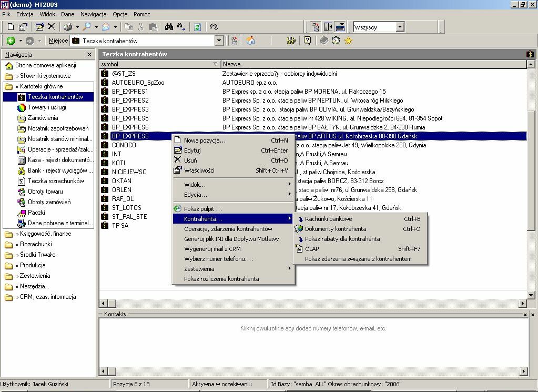Open the Miejsce location combo dropdown arrow
Screen dimensions: 538x392
click(219, 41)
